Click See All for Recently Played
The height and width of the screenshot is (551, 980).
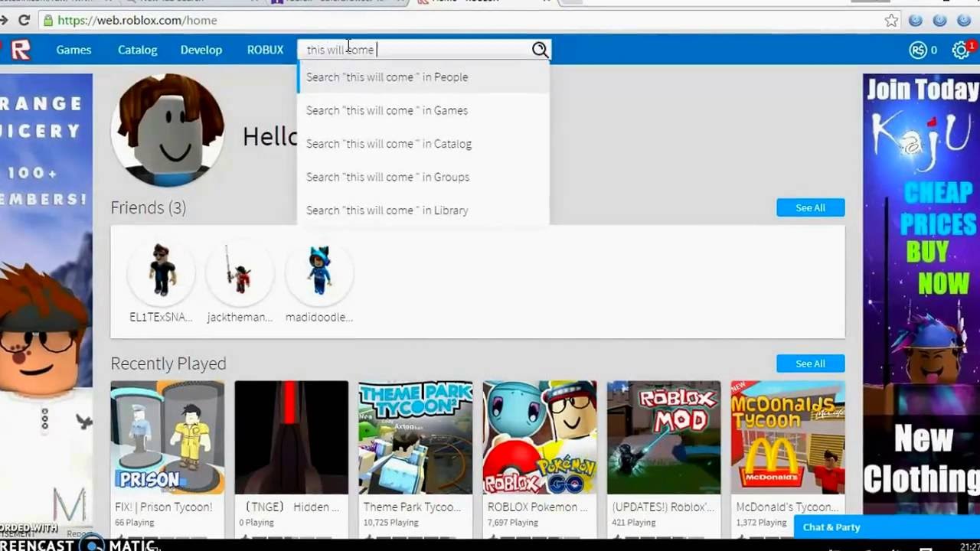(810, 364)
